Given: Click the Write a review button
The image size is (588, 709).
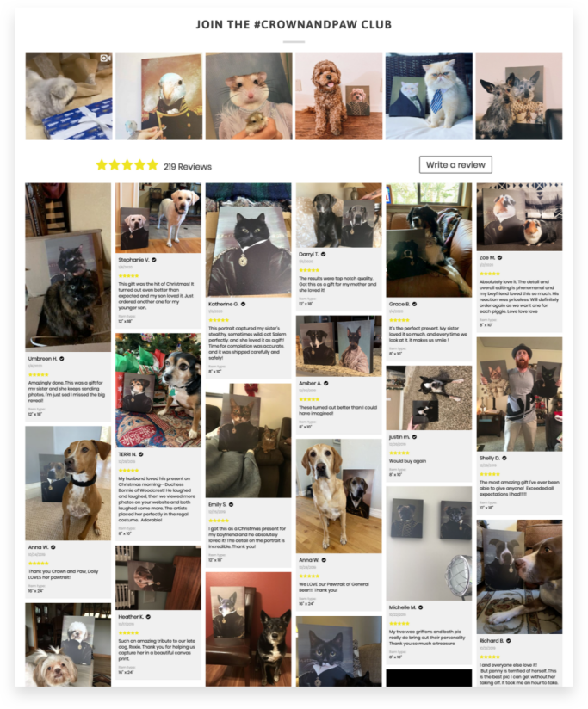Looking at the screenshot, I should (455, 164).
